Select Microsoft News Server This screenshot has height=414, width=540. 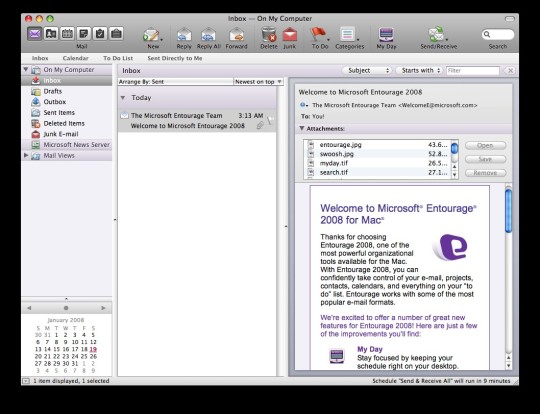[x=66, y=145]
